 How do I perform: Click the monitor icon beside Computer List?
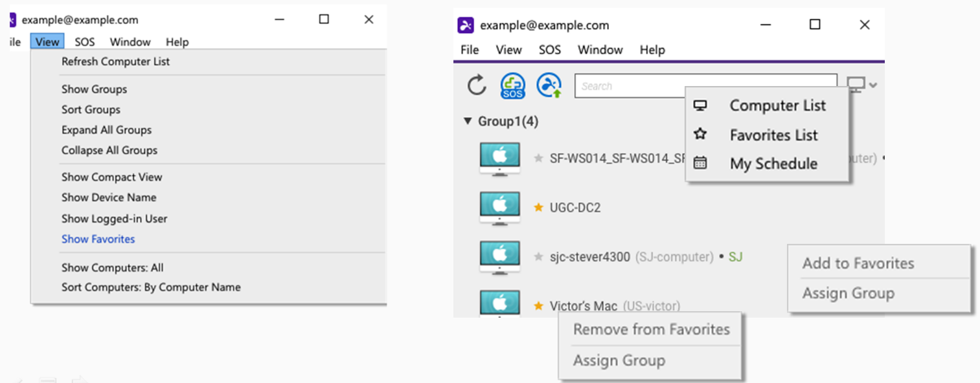click(700, 105)
